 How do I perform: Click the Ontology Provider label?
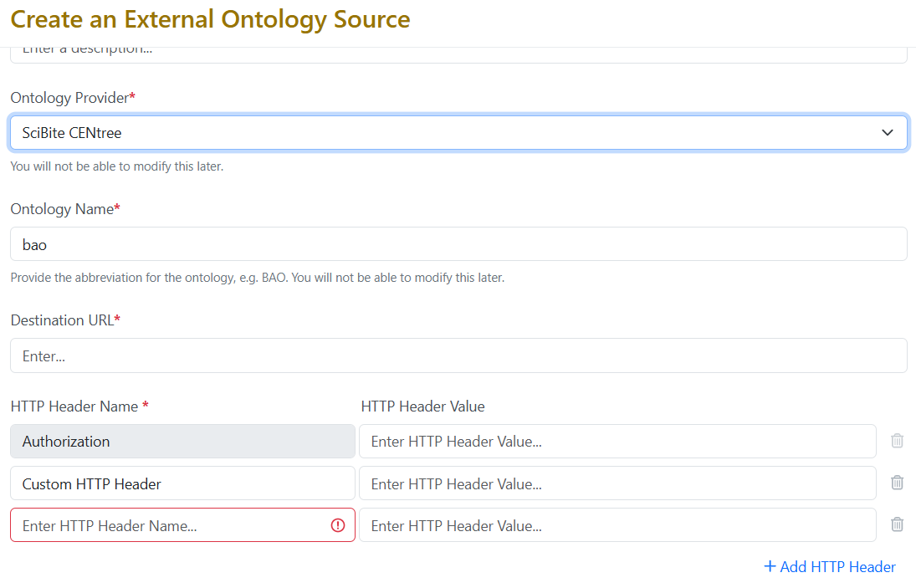tap(73, 98)
